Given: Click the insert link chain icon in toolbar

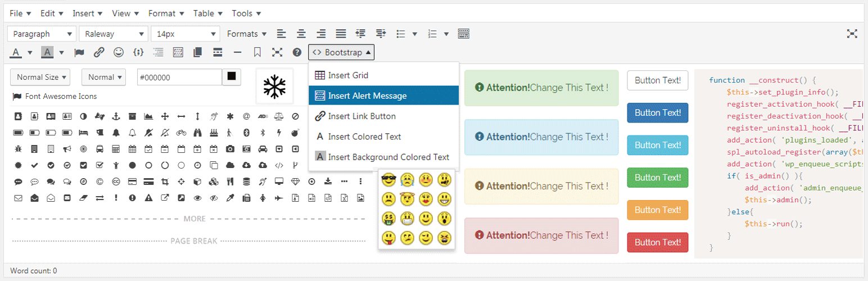Looking at the screenshot, I should pyautogui.click(x=98, y=52).
